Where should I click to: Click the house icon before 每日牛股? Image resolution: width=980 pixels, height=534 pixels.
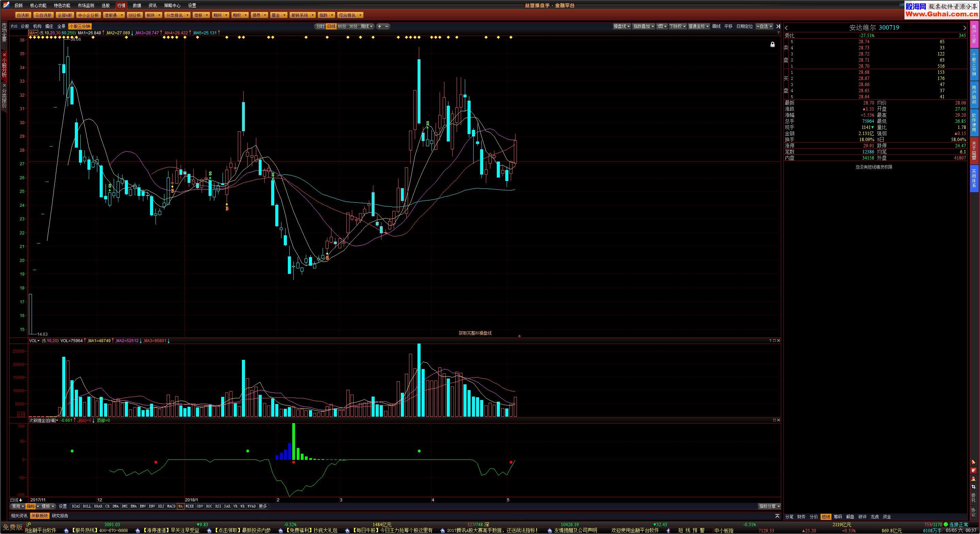click(347, 530)
